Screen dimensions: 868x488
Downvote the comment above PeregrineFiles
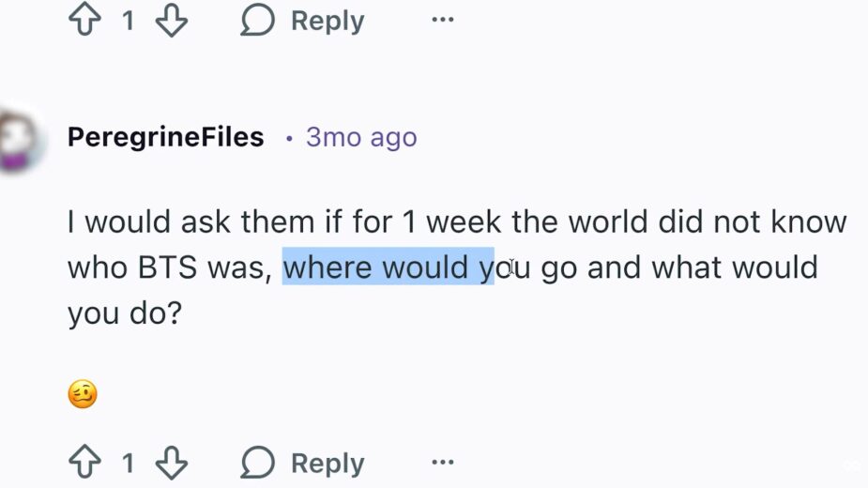pyautogui.click(x=172, y=22)
